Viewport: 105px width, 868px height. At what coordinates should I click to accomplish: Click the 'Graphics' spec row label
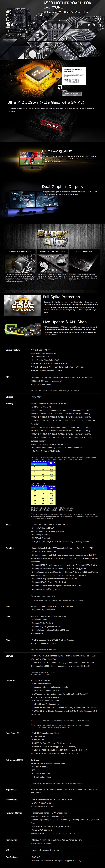(10, 548)
